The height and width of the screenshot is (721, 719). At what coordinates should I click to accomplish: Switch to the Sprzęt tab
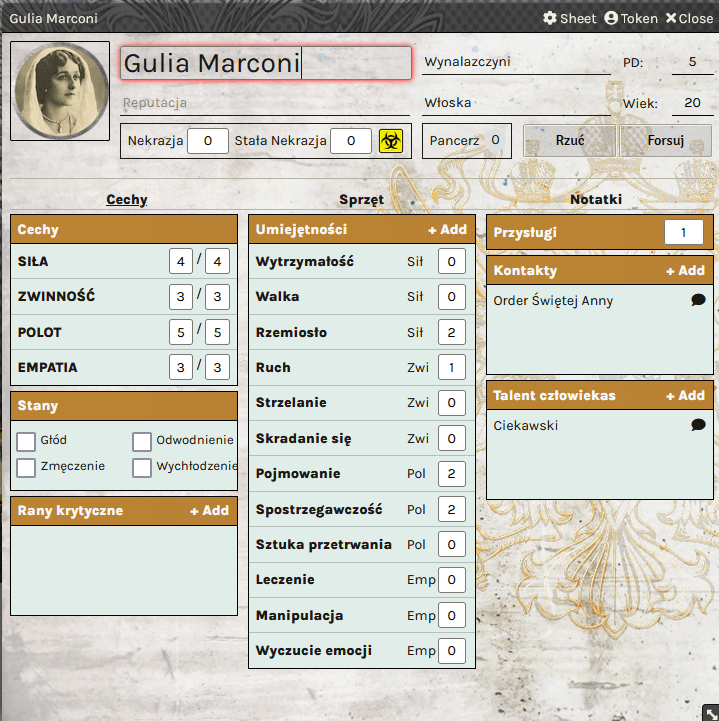point(361,199)
